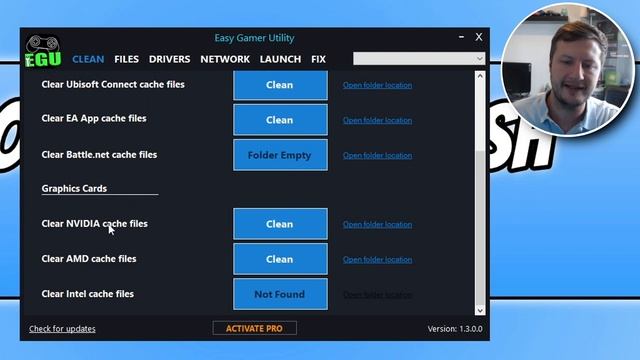Image resolution: width=640 pixels, height=360 pixels.
Task: Click the presenter webcam circle thumbnail
Action: coord(568,69)
